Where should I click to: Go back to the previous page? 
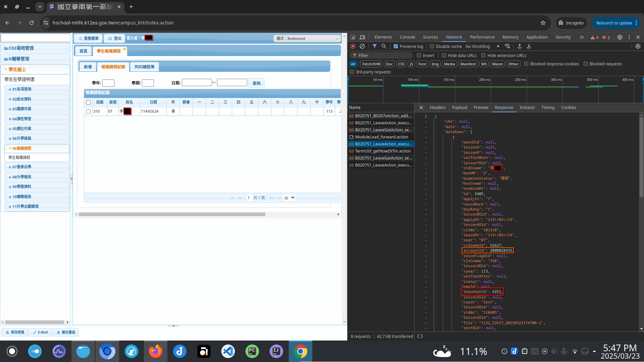point(7,23)
